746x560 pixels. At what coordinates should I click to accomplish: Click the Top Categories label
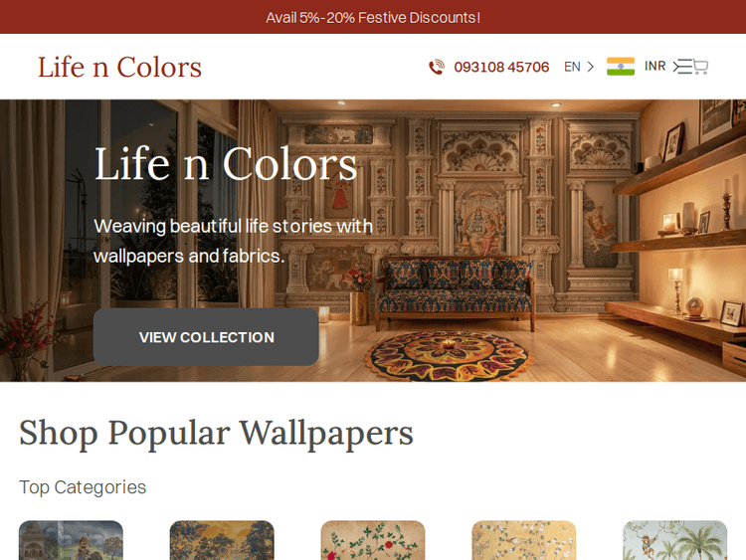pyautogui.click(x=83, y=487)
